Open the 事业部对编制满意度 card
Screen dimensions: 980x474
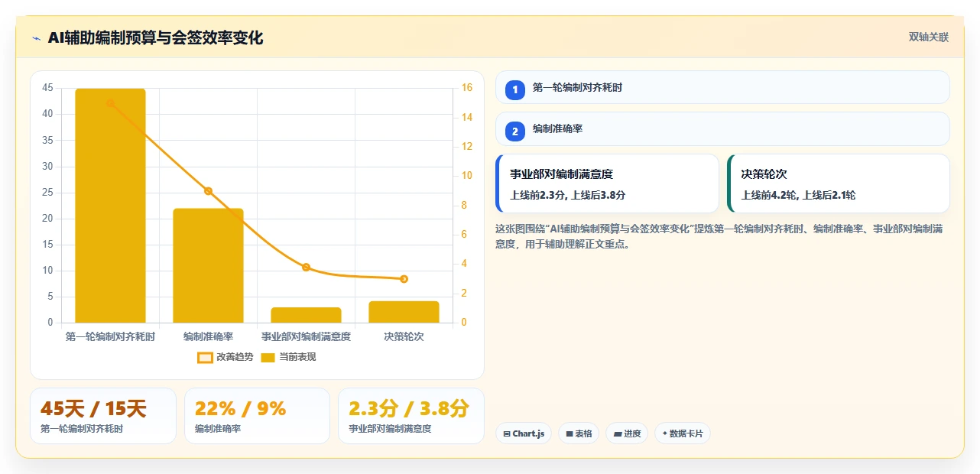pos(607,183)
